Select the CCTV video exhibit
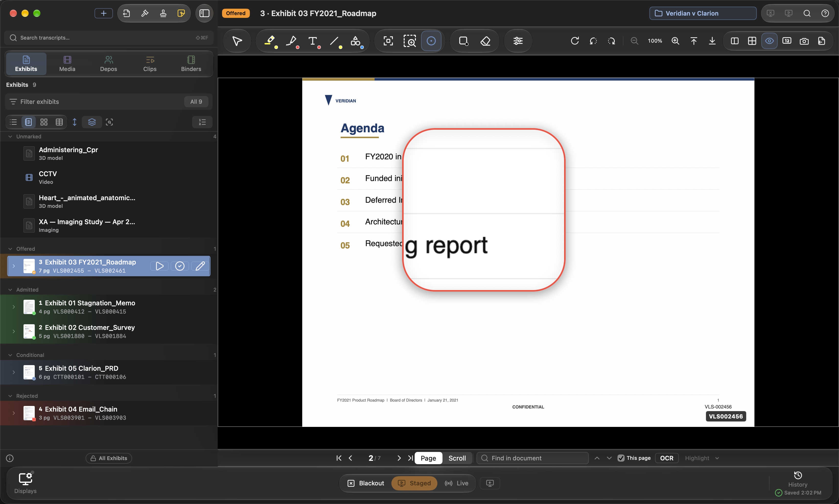The image size is (839, 504). pos(109,177)
